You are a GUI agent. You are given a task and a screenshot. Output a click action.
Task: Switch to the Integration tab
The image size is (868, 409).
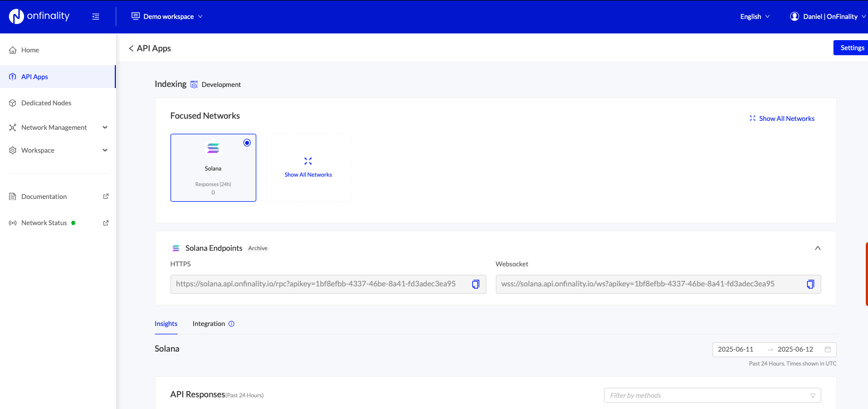pyautogui.click(x=208, y=323)
